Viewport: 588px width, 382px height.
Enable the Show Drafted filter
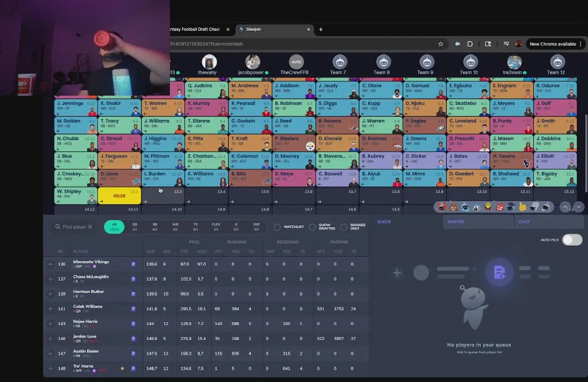(313, 227)
